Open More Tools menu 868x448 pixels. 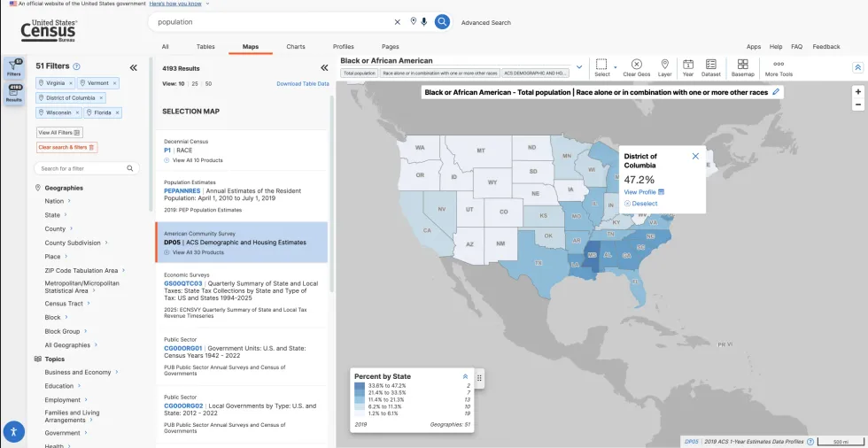coord(779,67)
